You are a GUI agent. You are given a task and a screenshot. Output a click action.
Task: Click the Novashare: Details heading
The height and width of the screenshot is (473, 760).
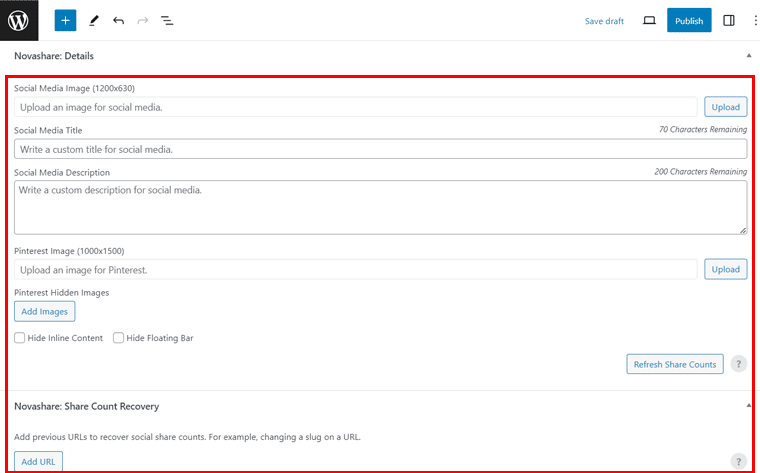click(x=54, y=56)
